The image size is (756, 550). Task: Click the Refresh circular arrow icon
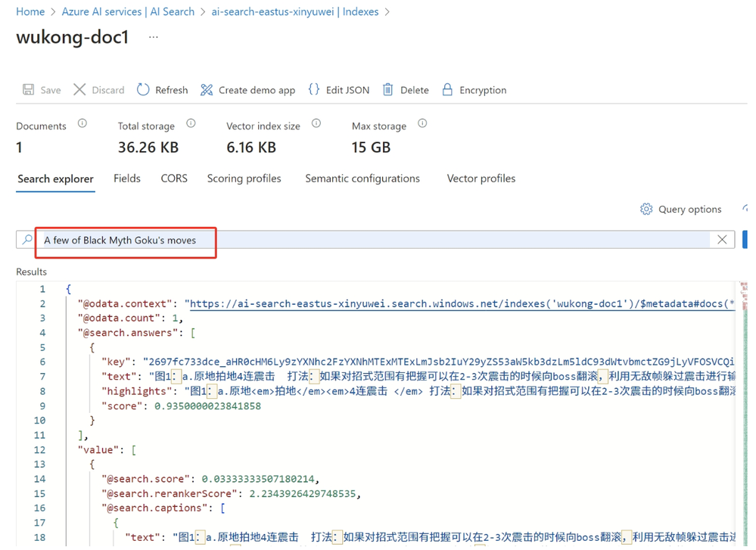pyautogui.click(x=143, y=90)
